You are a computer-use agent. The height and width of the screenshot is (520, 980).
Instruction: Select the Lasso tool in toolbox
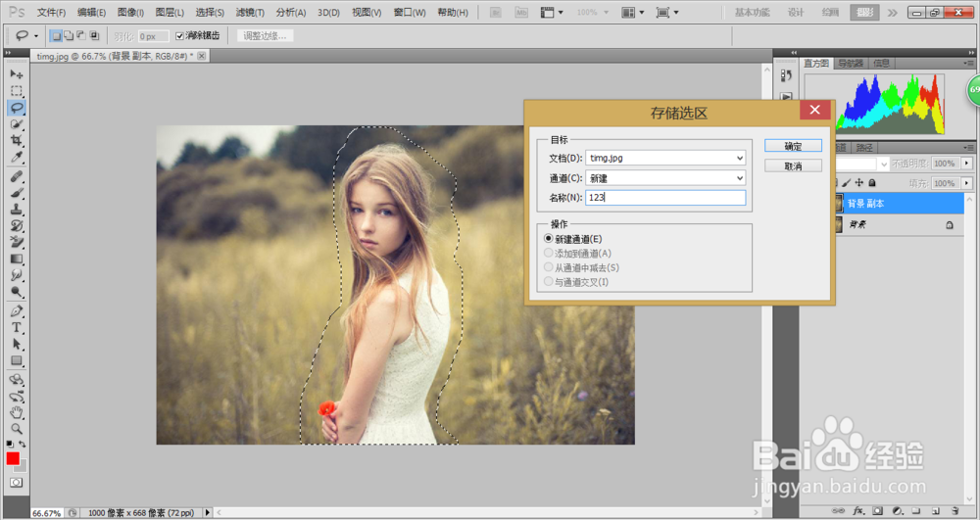pos(17,108)
